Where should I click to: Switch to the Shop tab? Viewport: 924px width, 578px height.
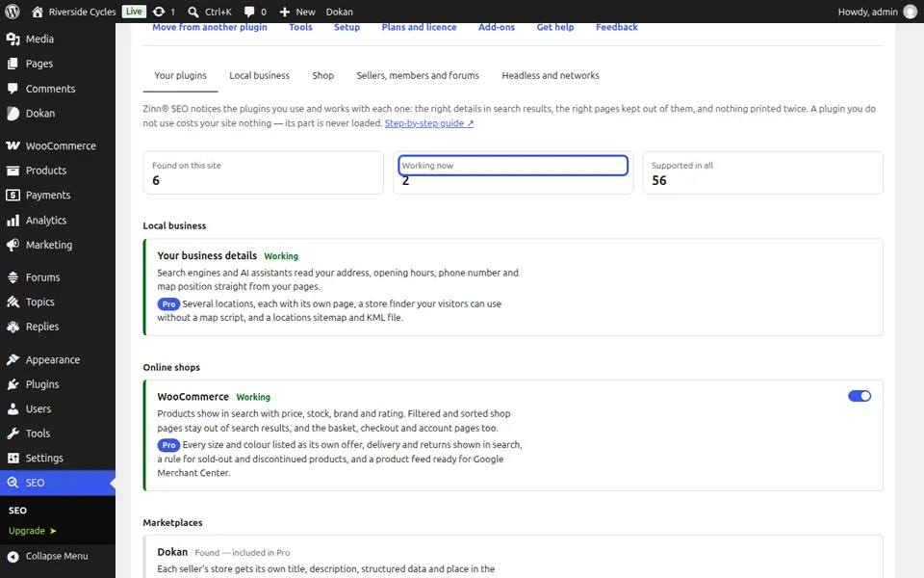click(323, 75)
